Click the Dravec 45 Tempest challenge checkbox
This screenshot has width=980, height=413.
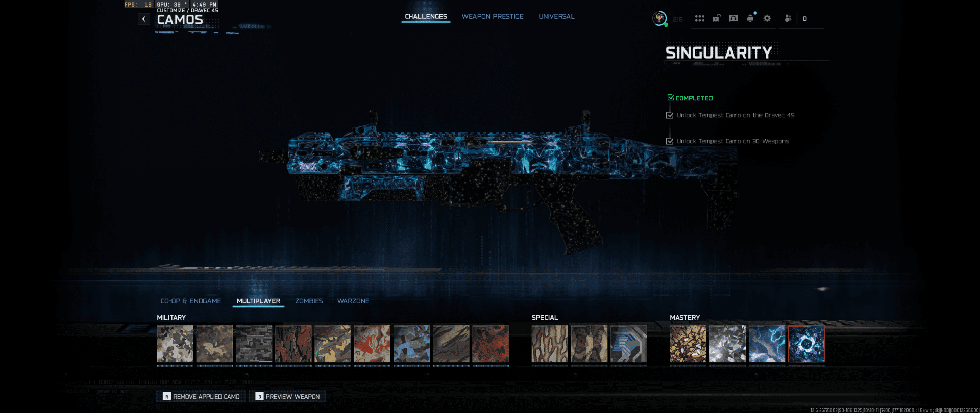click(670, 115)
